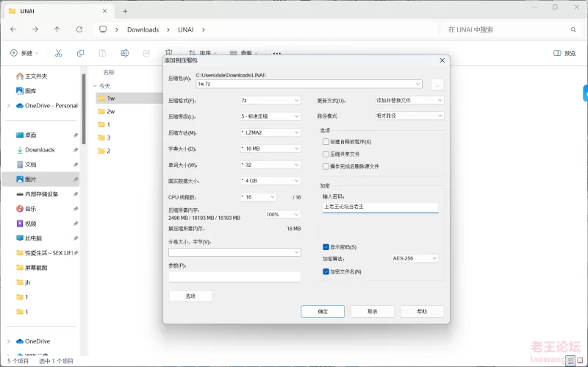Viewport: 588px width, 367px height.
Task: Open the 单词大小 32 dropdown
Action: coord(270,165)
